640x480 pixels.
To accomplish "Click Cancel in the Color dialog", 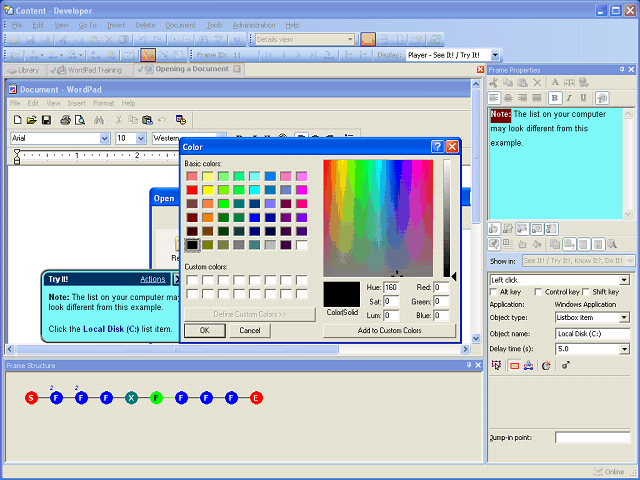I will point(250,331).
